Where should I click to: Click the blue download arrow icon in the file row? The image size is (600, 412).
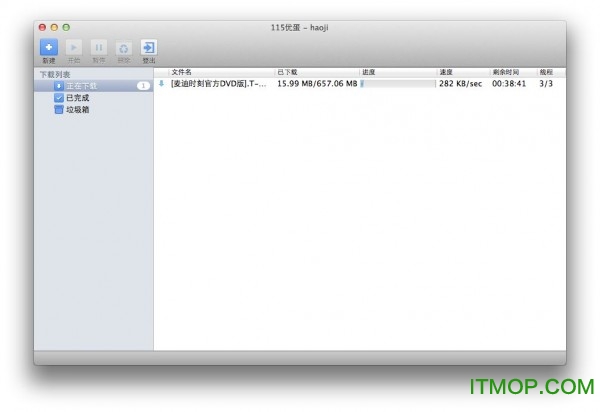162,84
